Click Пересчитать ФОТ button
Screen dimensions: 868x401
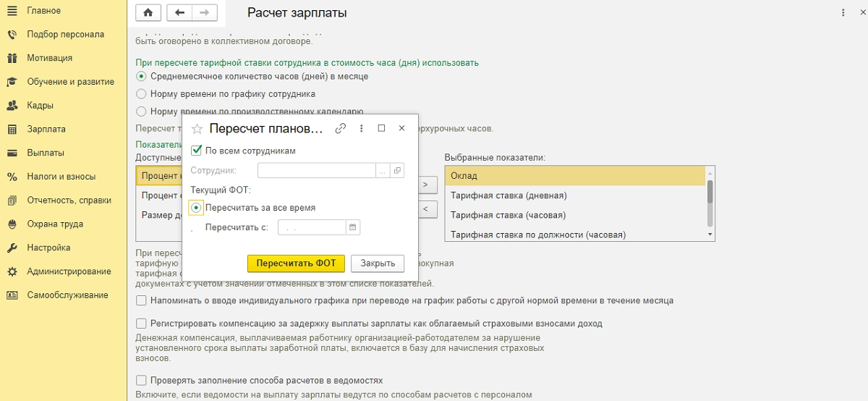[296, 263]
